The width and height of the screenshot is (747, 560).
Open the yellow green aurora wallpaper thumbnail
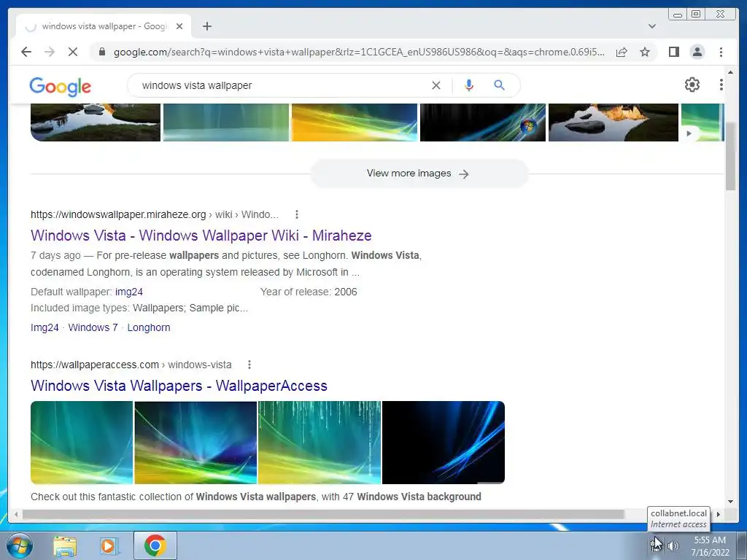pos(355,122)
